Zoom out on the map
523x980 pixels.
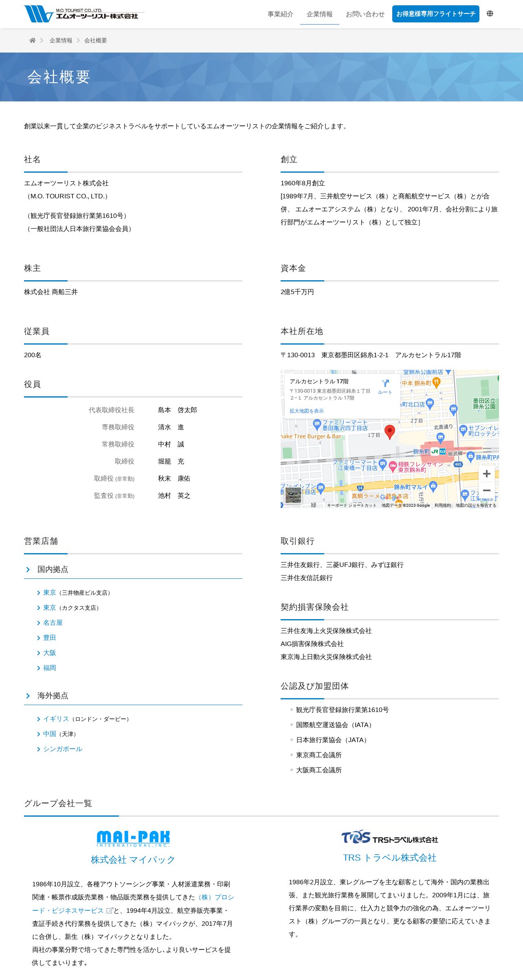(486, 490)
